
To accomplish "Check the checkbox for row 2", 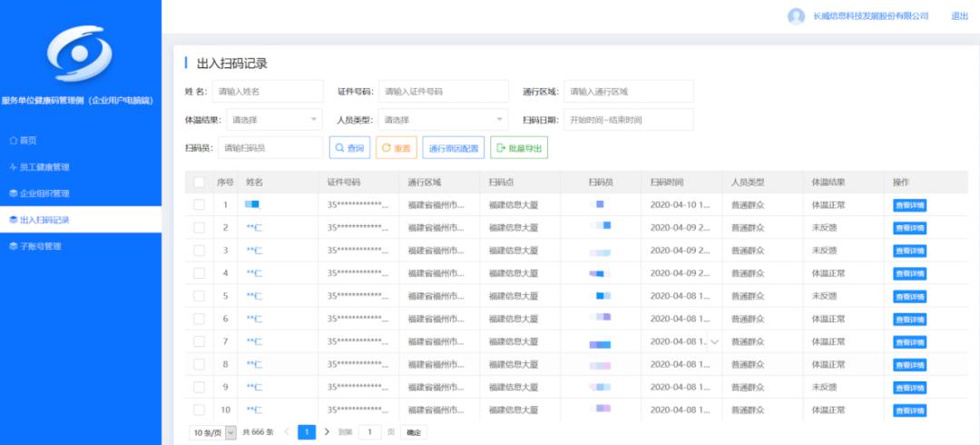I will pyautogui.click(x=199, y=228).
